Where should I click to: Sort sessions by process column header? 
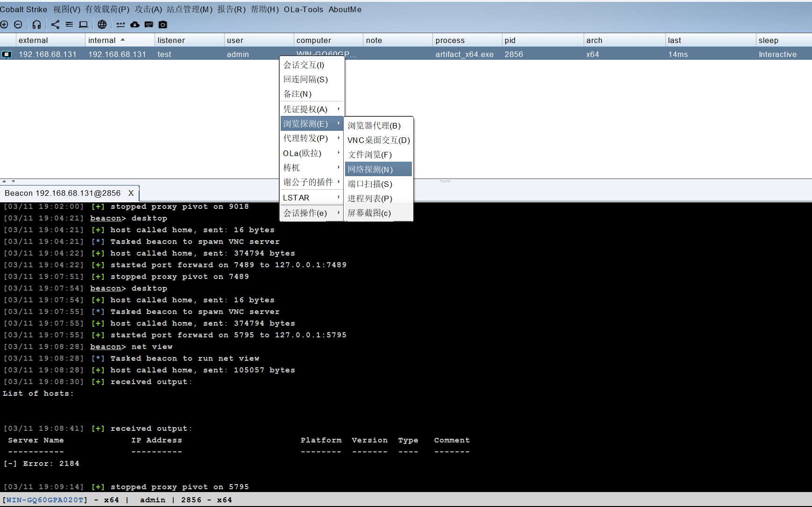tap(467, 40)
